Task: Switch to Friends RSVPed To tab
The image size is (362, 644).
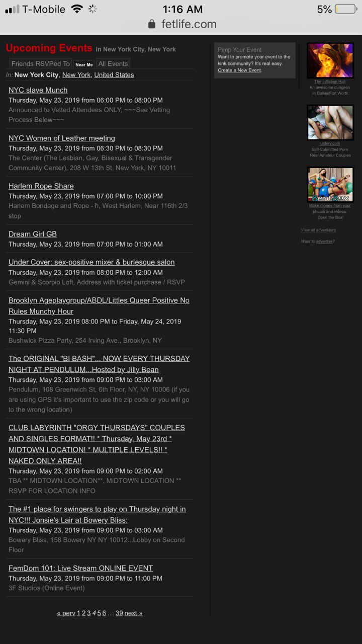Action: (x=41, y=64)
